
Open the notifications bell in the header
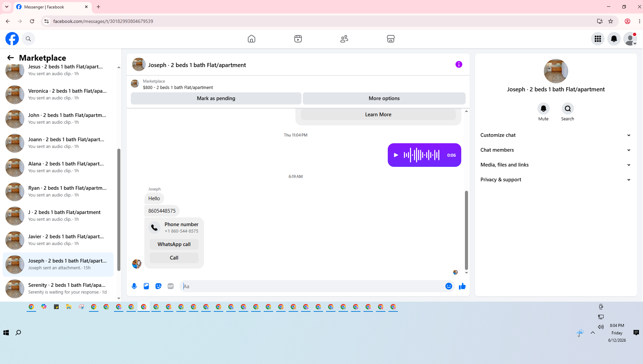click(614, 39)
